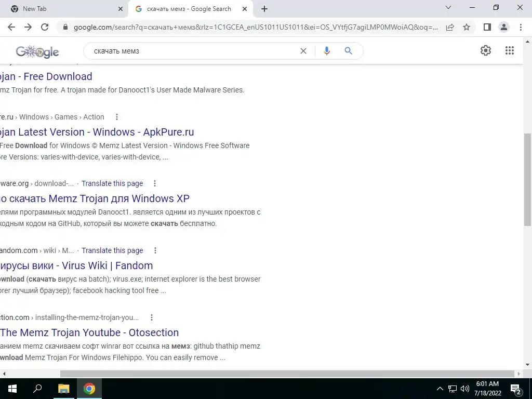Open скачать Memz Trojan для Windows XP result
Viewport: 532px width, 399px height.
coord(95,198)
